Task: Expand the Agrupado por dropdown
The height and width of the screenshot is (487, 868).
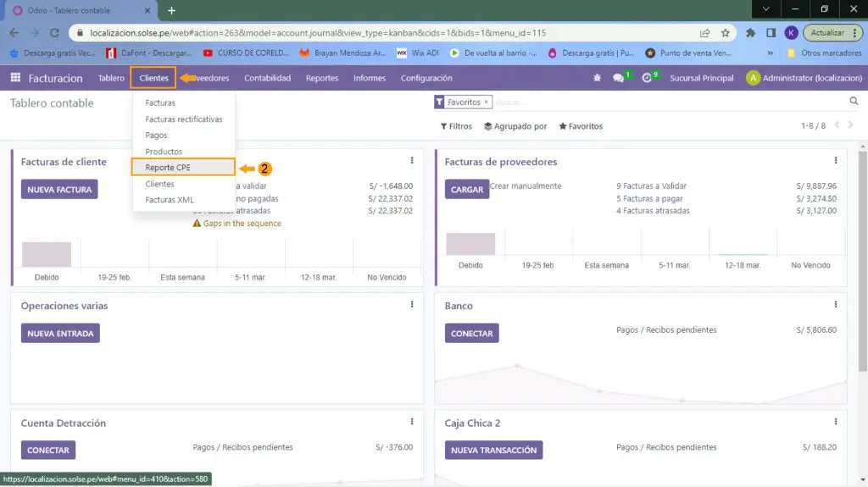Action: pyautogui.click(x=515, y=126)
